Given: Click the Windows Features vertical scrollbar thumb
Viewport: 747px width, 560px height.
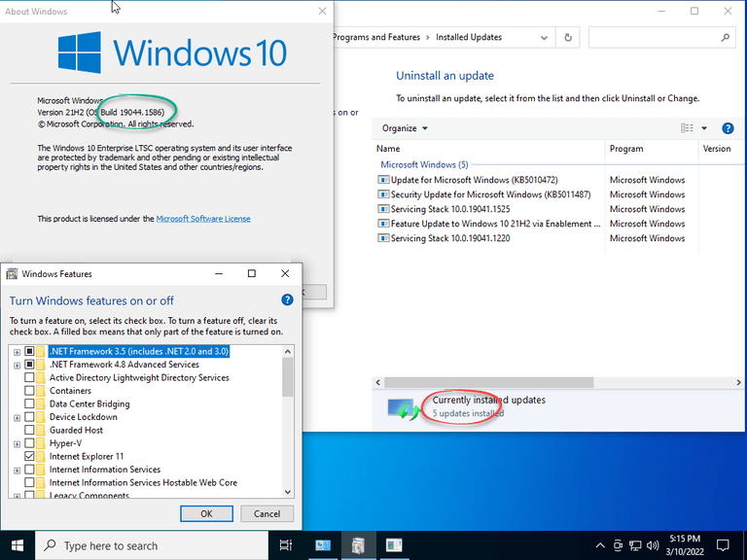Looking at the screenshot, I should coord(287,377).
